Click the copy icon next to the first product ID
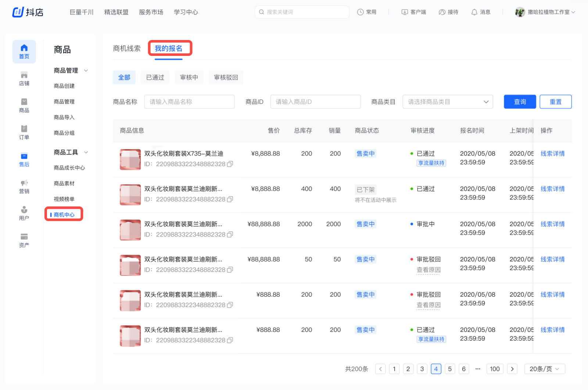The image size is (588, 390). pyautogui.click(x=230, y=164)
